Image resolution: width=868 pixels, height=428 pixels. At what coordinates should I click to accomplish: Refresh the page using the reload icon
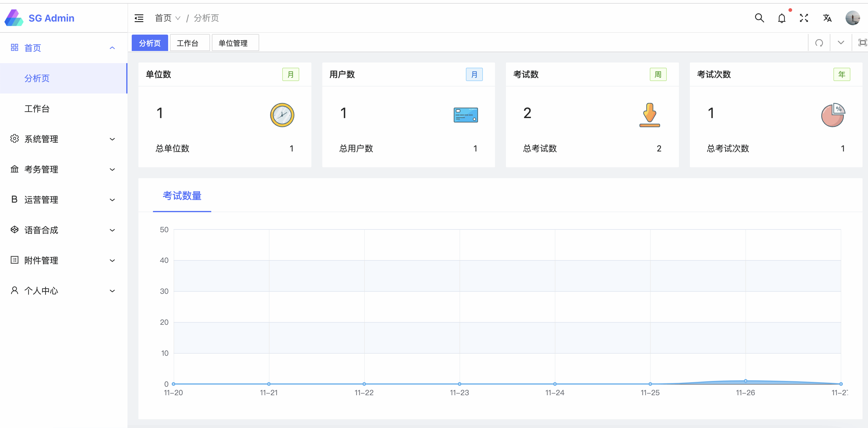[x=819, y=42]
